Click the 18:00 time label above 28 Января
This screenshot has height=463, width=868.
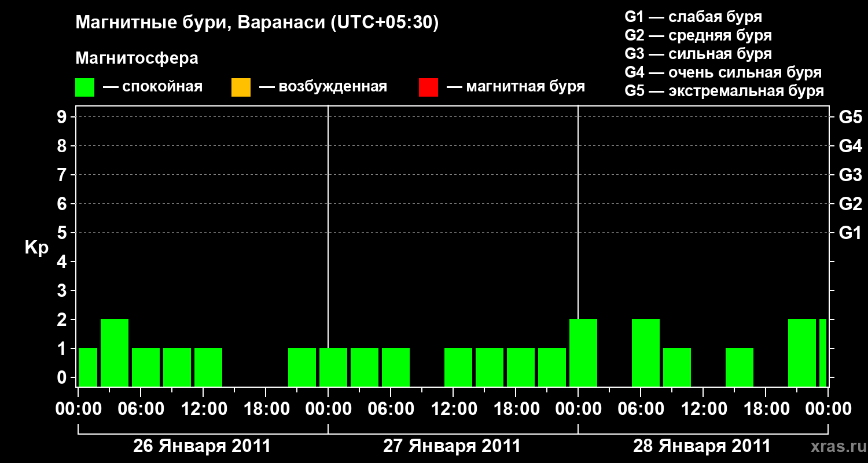(x=766, y=409)
